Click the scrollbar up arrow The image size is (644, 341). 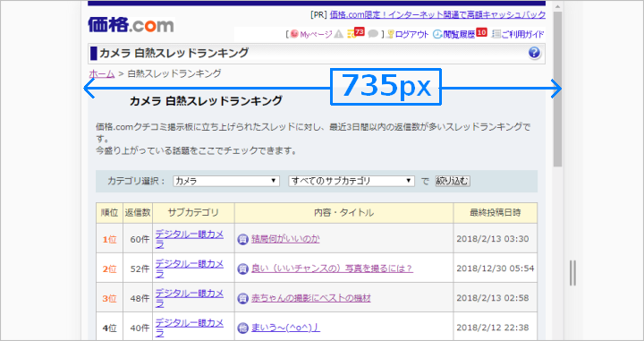557,6
